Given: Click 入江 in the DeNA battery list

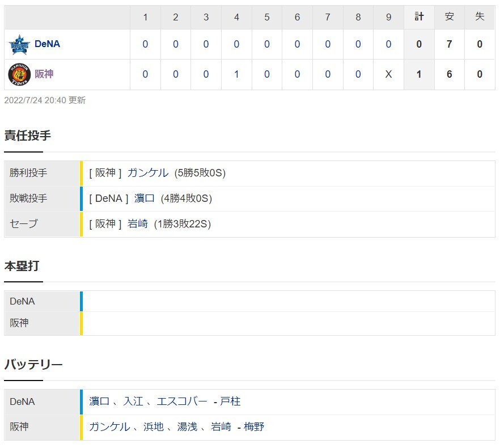Looking at the screenshot, I should [x=133, y=401].
